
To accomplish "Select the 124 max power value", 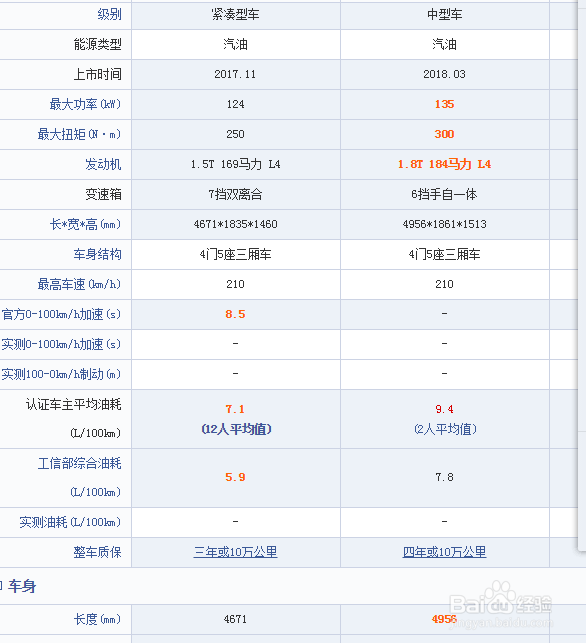I will tap(235, 104).
